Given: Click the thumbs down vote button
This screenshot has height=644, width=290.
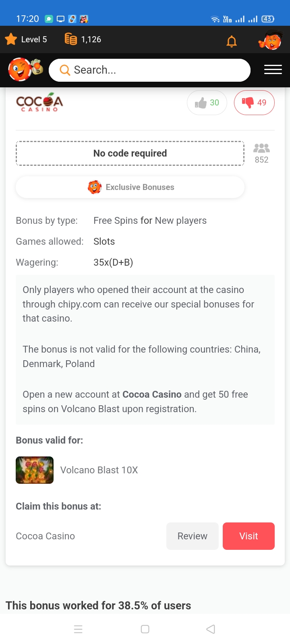Looking at the screenshot, I should (x=254, y=103).
